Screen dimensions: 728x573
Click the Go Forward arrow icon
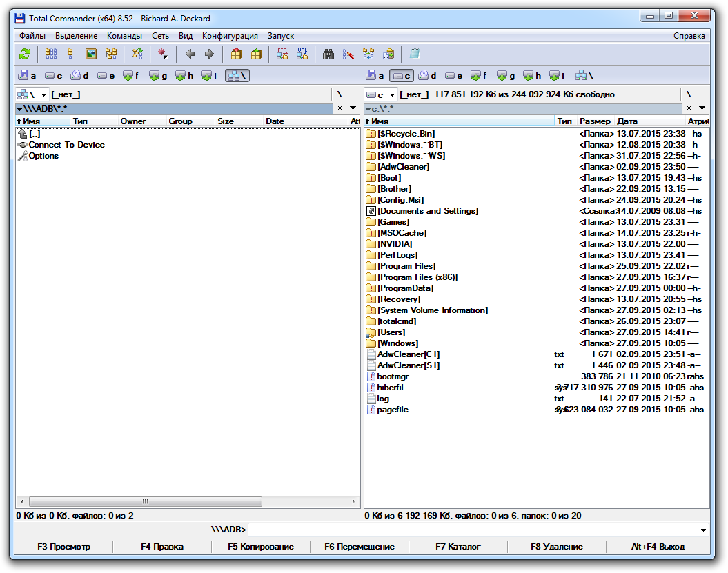(209, 54)
